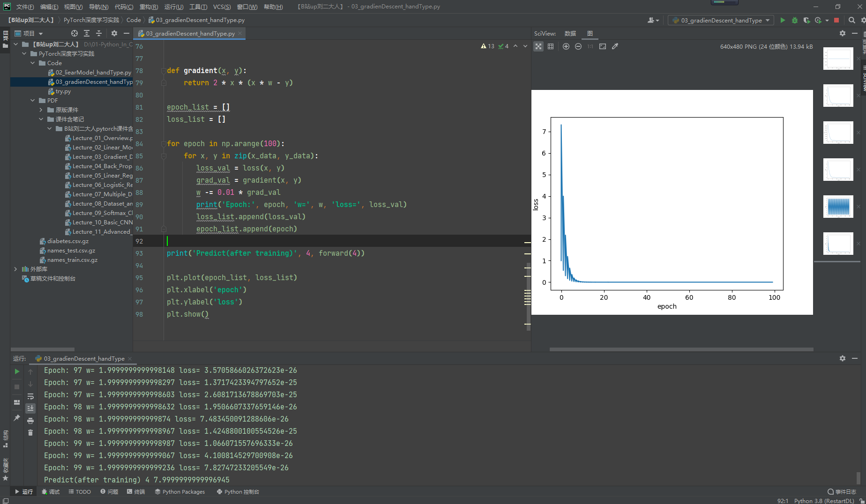Stop the running process with the red square
The height and width of the screenshot is (504, 866).
tap(836, 20)
